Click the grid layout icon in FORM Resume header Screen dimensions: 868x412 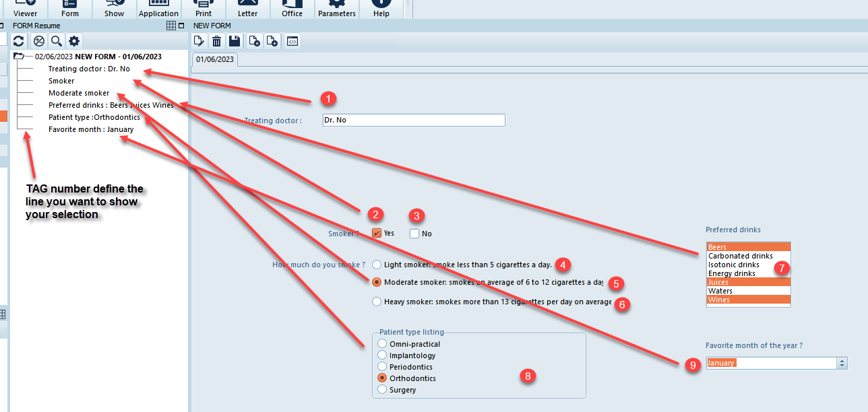pyautogui.click(x=171, y=26)
